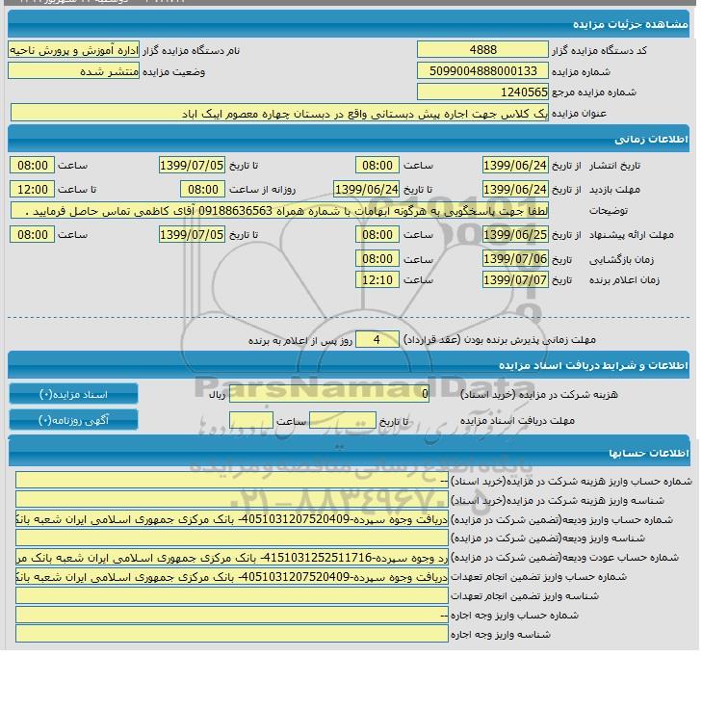The image size is (728, 709).
Task: Open the آگهی روزنامه newspaper ad button
Action: coord(73,420)
